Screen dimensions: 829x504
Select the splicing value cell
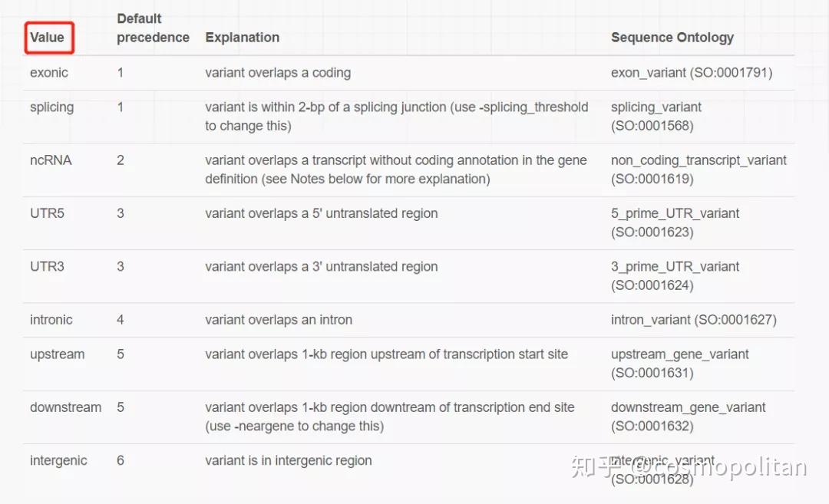click(51, 107)
